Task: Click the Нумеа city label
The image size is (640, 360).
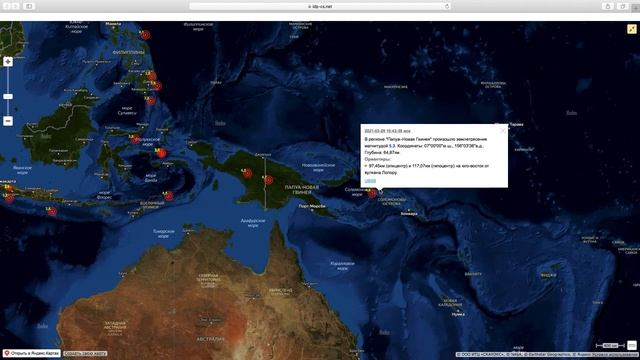Action: tap(458, 314)
